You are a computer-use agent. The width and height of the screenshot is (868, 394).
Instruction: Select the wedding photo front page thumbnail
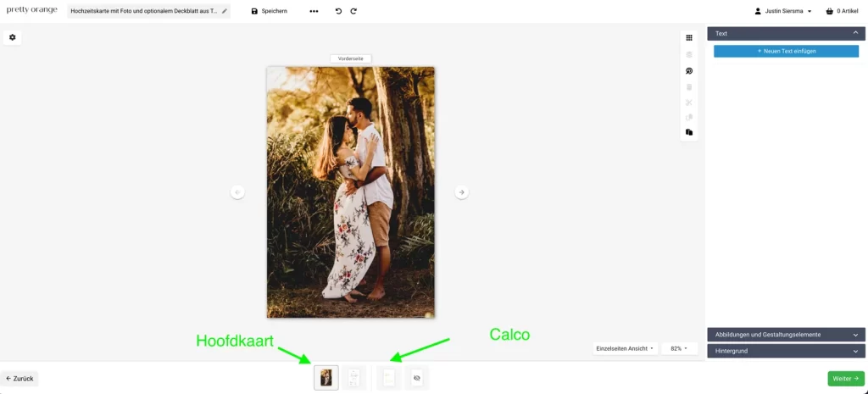point(326,378)
